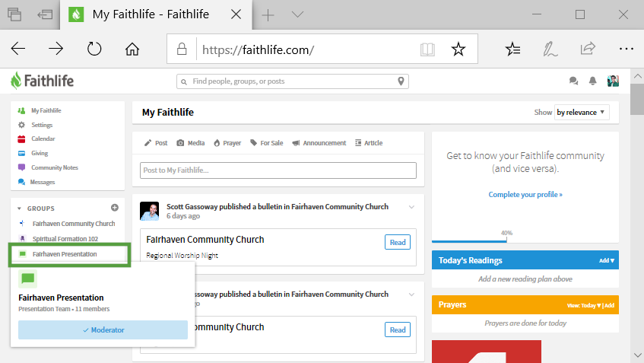Open the notifications bell
This screenshot has width=644, height=363.
tap(593, 81)
